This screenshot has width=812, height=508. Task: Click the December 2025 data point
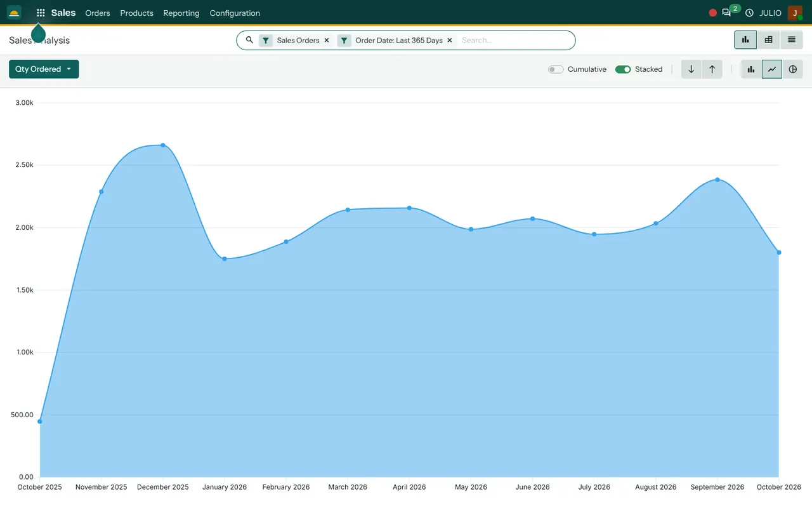[163, 145]
